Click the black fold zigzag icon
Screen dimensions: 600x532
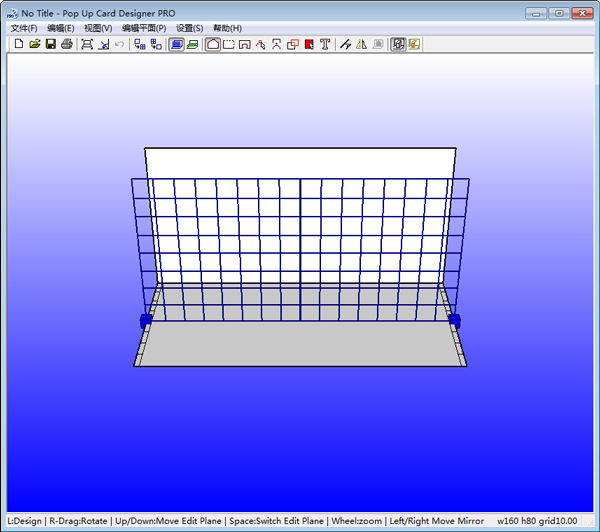coord(346,44)
